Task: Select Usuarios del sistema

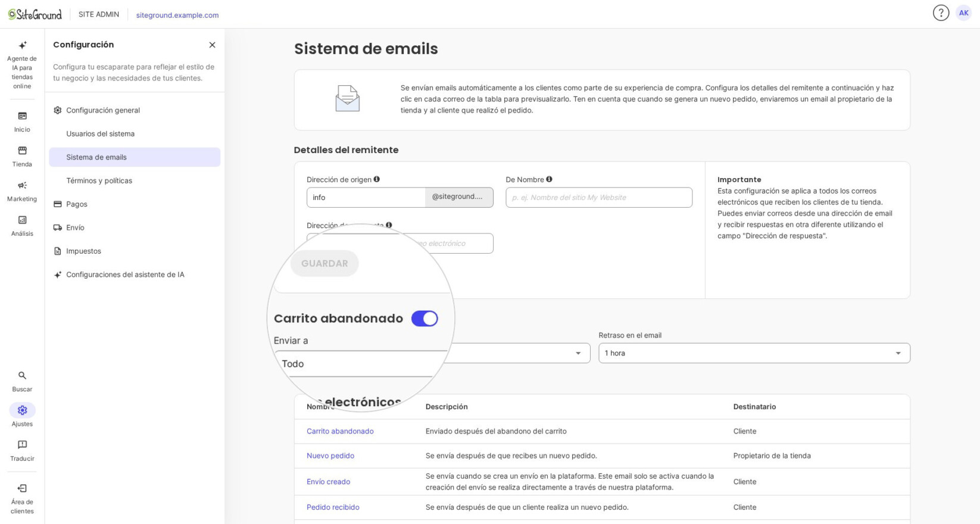Action: 135,133
